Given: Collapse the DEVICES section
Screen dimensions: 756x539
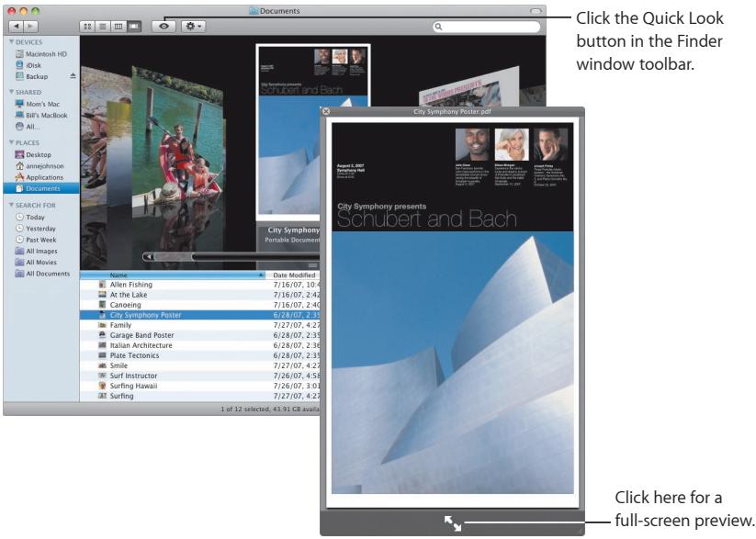Looking at the screenshot, I should click(11, 42).
